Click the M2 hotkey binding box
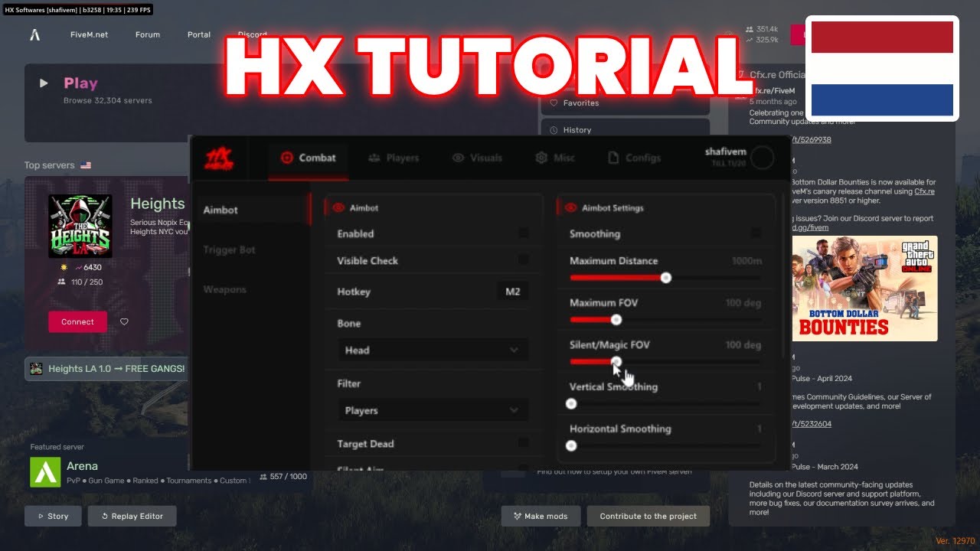Screen dimensions: 980x551 tap(512, 292)
